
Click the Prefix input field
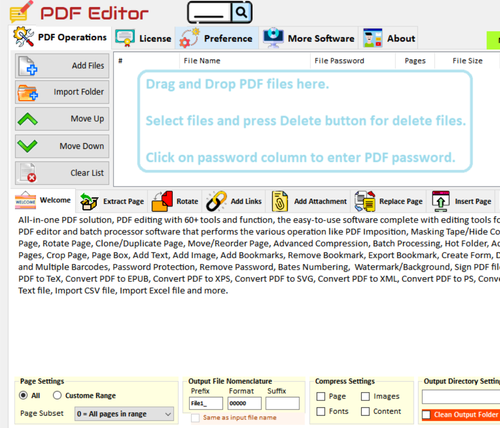[x=206, y=403]
